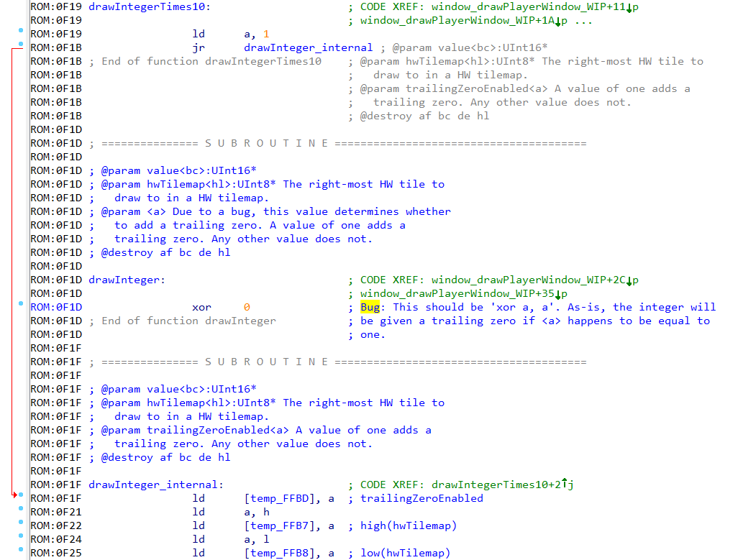Click the high(hwTilemap) comment
This screenshot has height=560, width=738.
(409, 525)
